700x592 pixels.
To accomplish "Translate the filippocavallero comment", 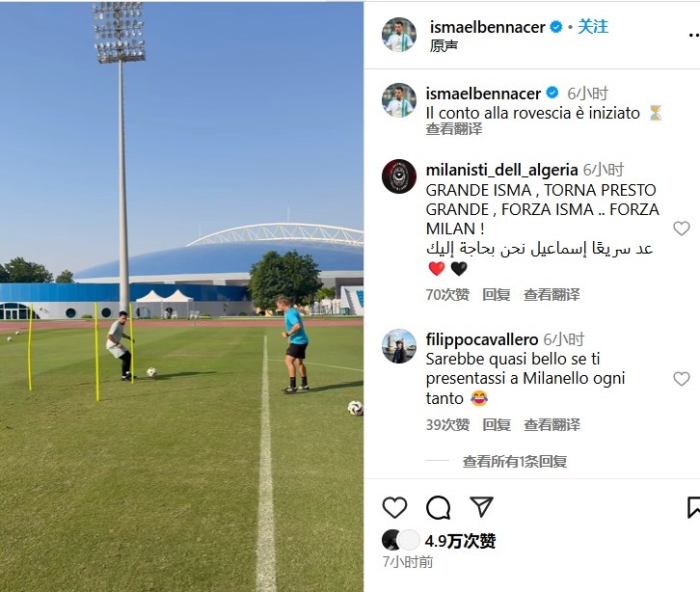I will [x=552, y=424].
